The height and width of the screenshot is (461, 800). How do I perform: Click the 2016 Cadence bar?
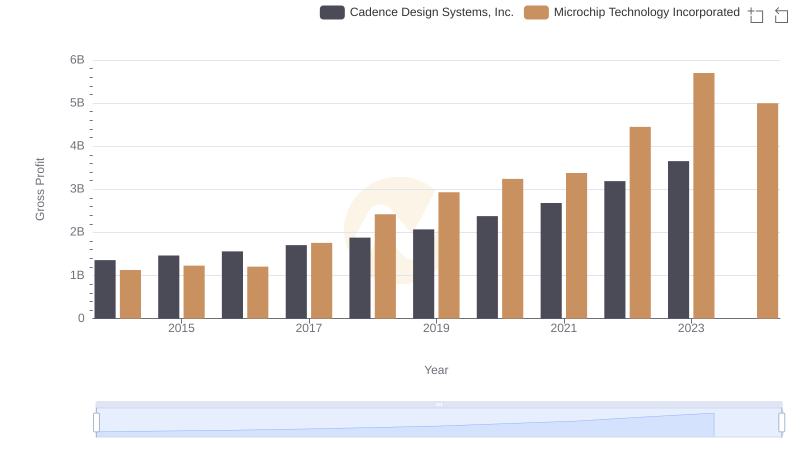(232, 285)
